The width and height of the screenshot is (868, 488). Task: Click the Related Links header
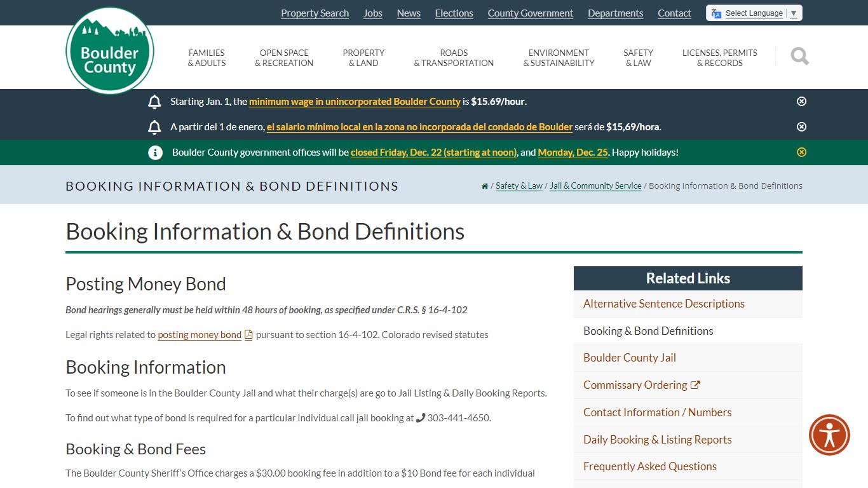(x=688, y=278)
